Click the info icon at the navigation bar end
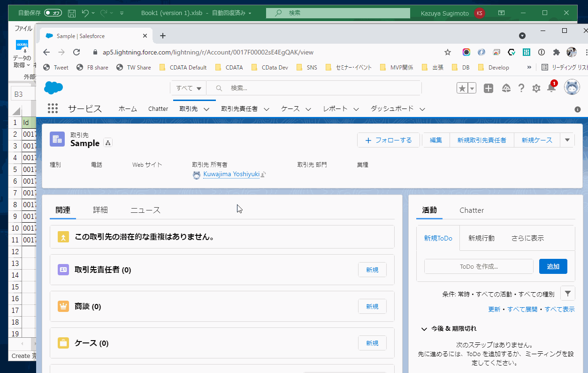 578,109
